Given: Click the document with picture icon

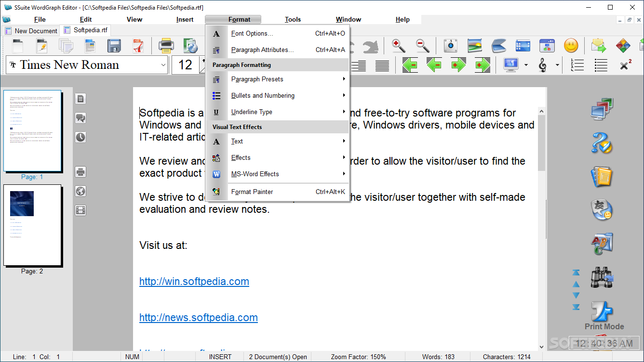Looking at the screenshot, I should click(x=90, y=46).
